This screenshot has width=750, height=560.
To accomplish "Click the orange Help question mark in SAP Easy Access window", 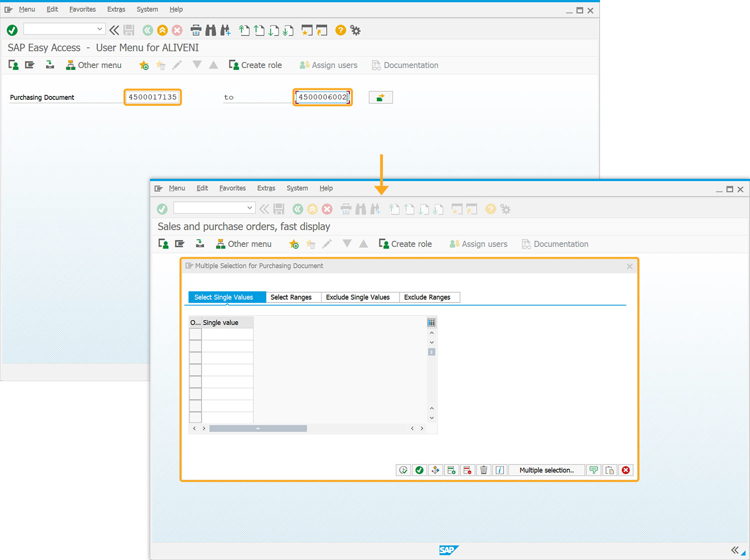I will tap(340, 30).
